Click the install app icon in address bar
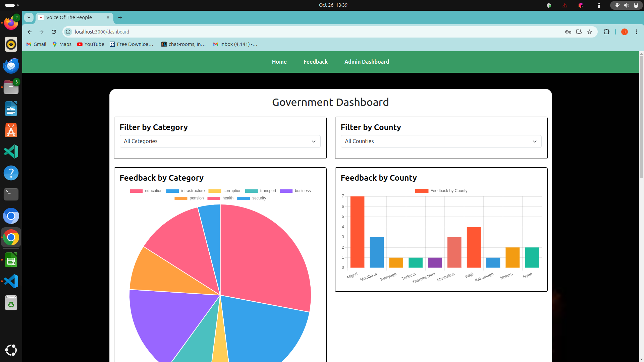 [x=579, y=32]
